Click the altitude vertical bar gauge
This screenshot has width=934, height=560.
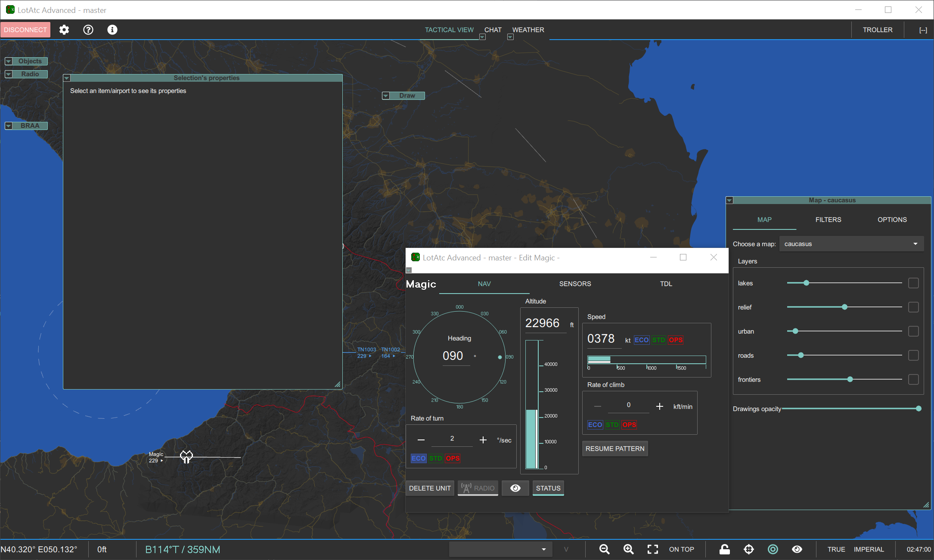click(x=532, y=404)
